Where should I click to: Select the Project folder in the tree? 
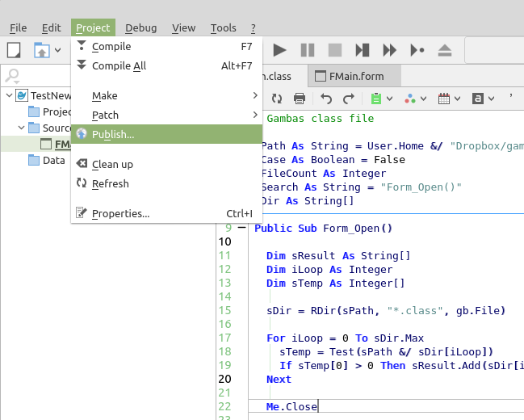[49, 111]
